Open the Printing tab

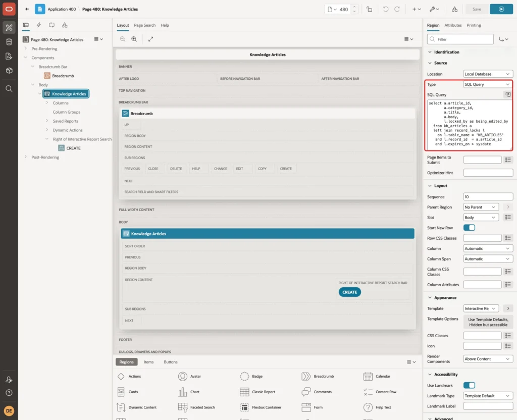click(474, 25)
